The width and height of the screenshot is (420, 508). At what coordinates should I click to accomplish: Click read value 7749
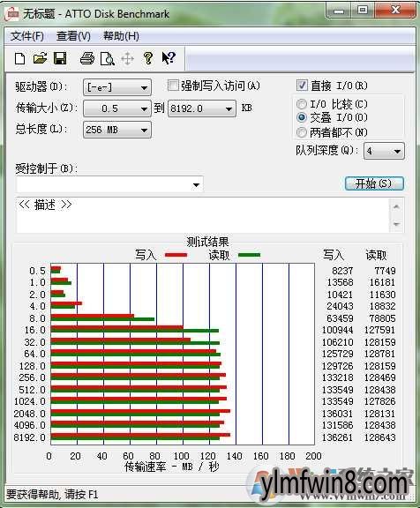point(385,271)
